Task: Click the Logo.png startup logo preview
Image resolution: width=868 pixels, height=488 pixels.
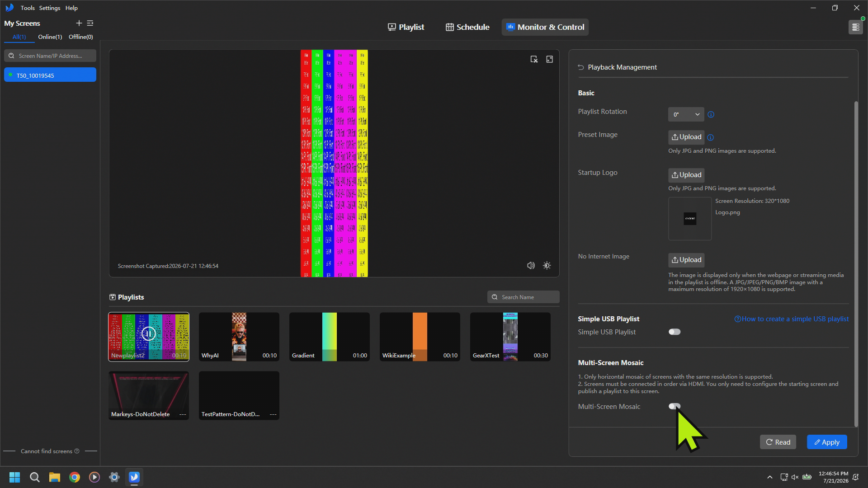Action: [690, 219]
